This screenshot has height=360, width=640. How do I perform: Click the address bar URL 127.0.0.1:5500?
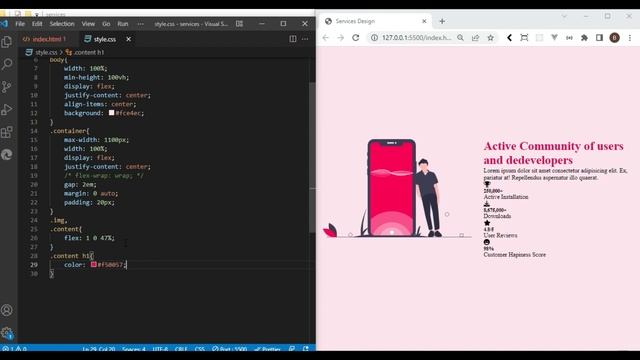(416, 38)
